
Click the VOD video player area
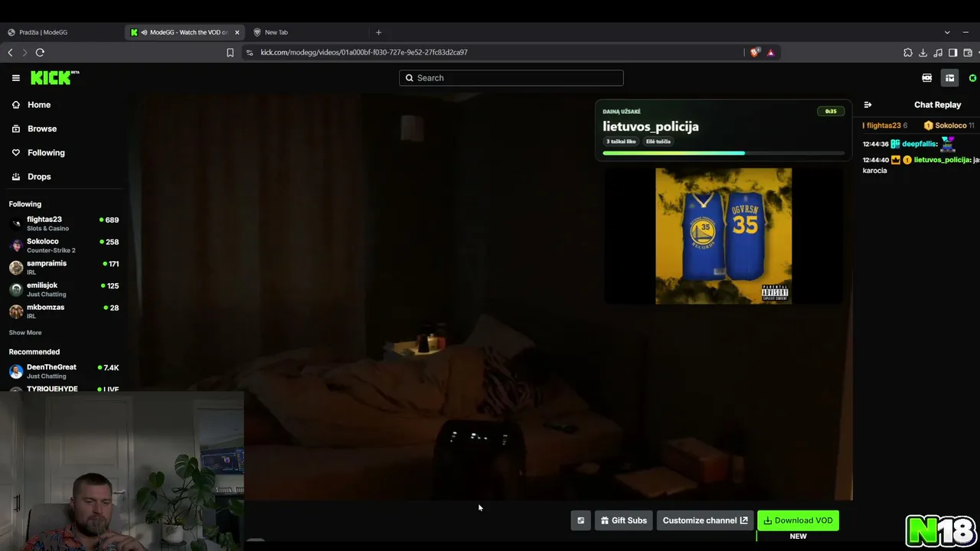490,297
